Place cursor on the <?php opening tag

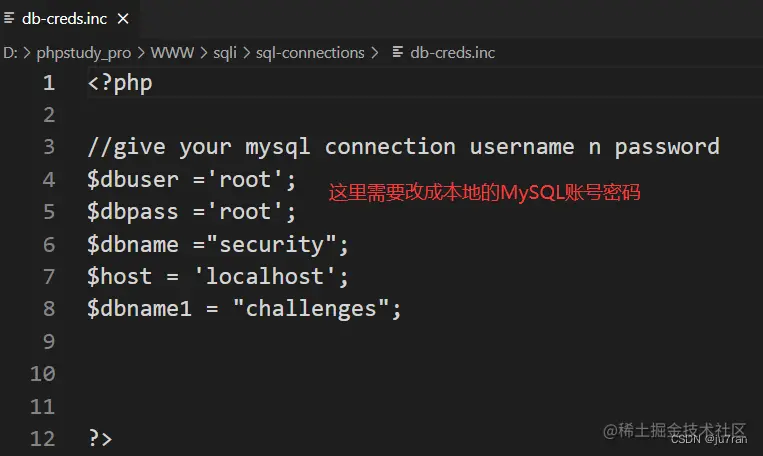tap(120, 84)
